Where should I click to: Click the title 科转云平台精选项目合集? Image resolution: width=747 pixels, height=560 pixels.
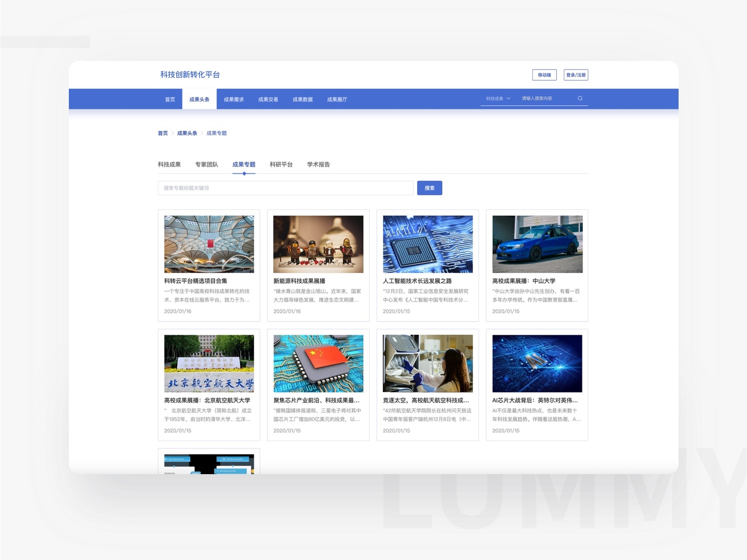click(x=196, y=281)
